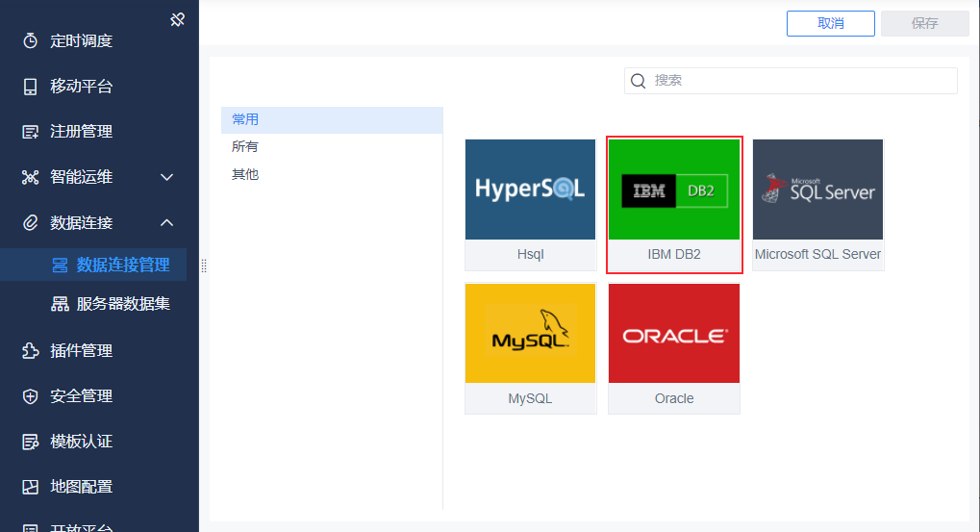This screenshot has width=980, height=532.
Task: Click the 注册管理 icon
Action: tap(30, 132)
